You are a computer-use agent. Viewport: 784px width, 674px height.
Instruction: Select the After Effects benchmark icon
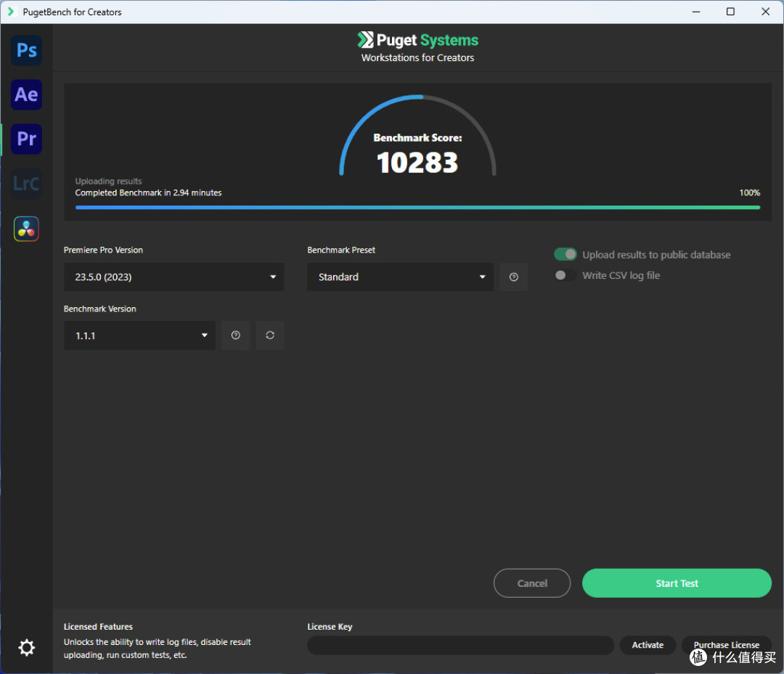click(27, 94)
